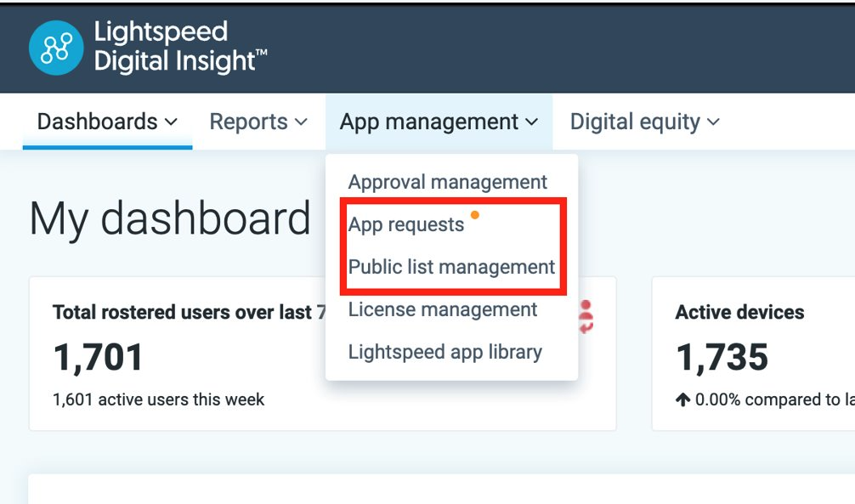Image resolution: width=855 pixels, height=504 pixels.
Task: Click the red user sync icon behind dropdown
Action: 586,316
